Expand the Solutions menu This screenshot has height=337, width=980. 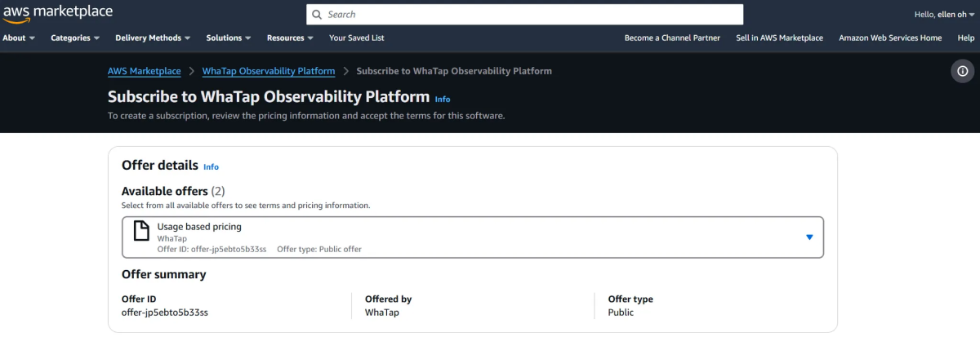[x=229, y=38]
